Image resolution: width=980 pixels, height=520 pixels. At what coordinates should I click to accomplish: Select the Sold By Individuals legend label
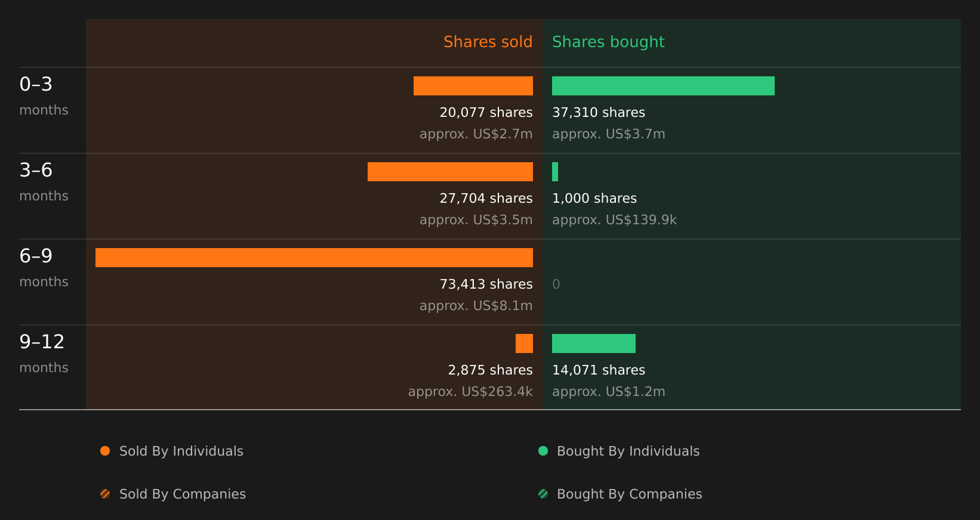click(181, 451)
